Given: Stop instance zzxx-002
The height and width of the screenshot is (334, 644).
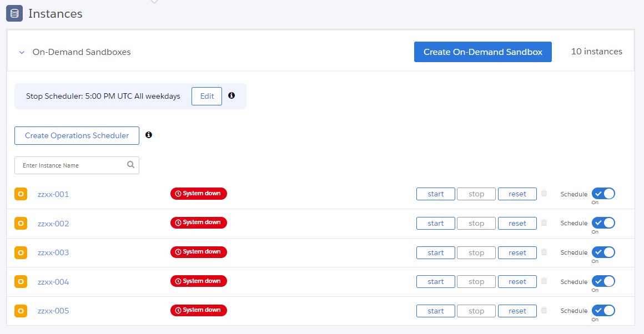Looking at the screenshot, I should click(476, 223).
